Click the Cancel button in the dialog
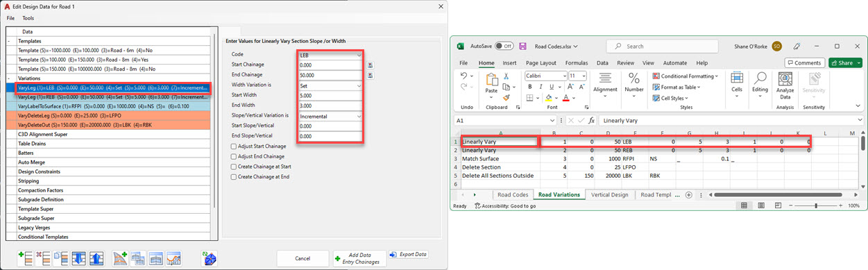This screenshot has height=270, width=868. (x=303, y=258)
